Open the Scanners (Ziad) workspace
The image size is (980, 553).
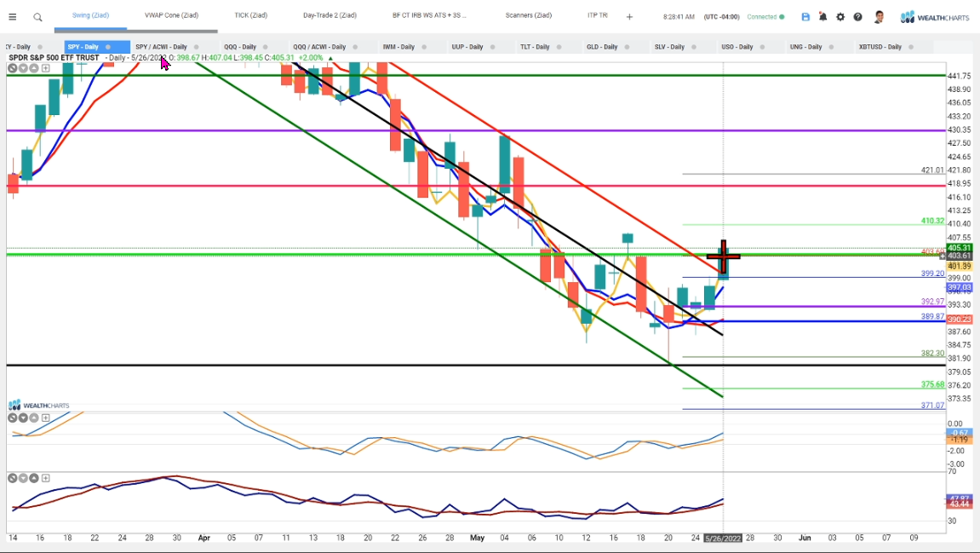point(529,15)
